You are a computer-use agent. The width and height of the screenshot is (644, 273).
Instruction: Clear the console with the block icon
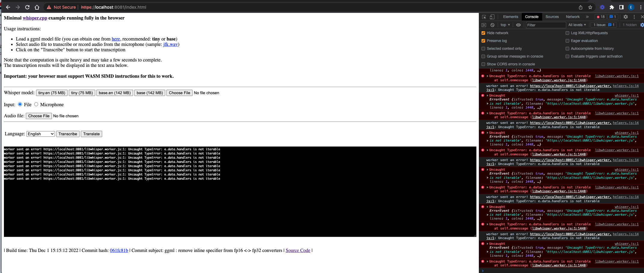pos(492,25)
